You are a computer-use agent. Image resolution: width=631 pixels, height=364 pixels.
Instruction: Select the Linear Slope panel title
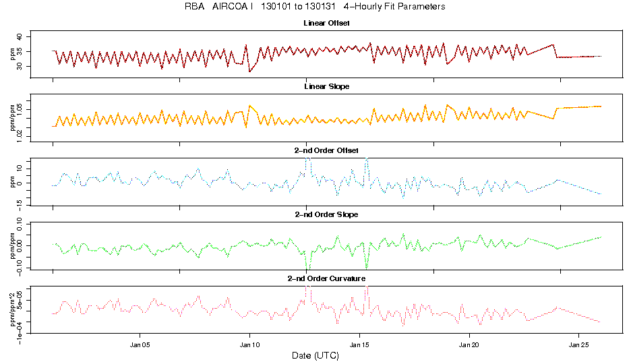tap(326, 86)
